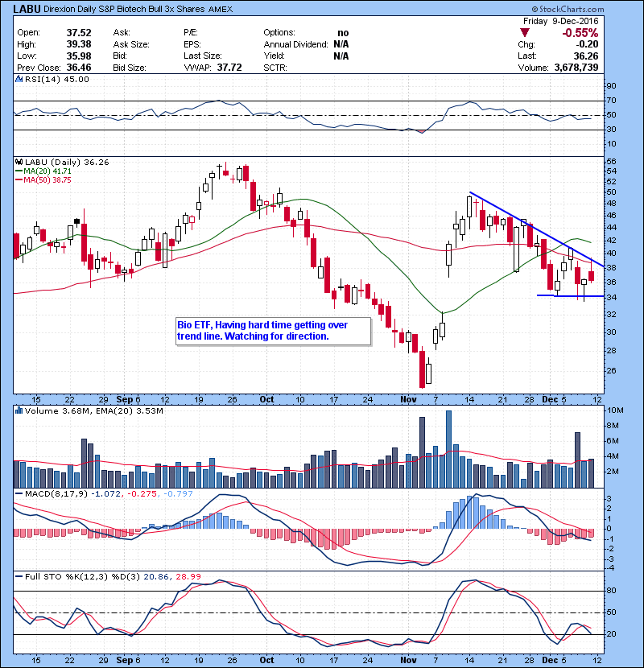This screenshot has width=644, height=668.
Task: Click the Ask Size label
Action: point(131,44)
